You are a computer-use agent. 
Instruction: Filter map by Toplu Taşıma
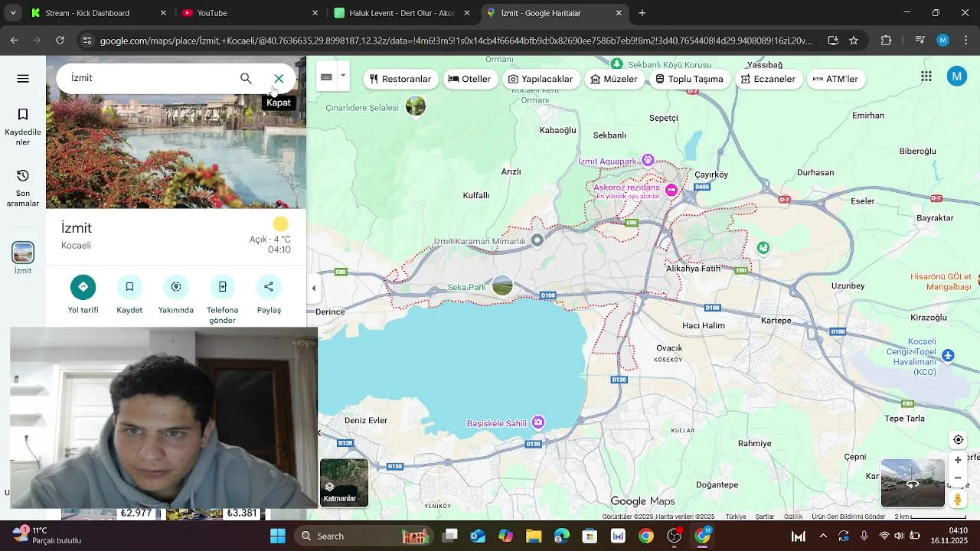pyautogui.click(x=689, y=79)
